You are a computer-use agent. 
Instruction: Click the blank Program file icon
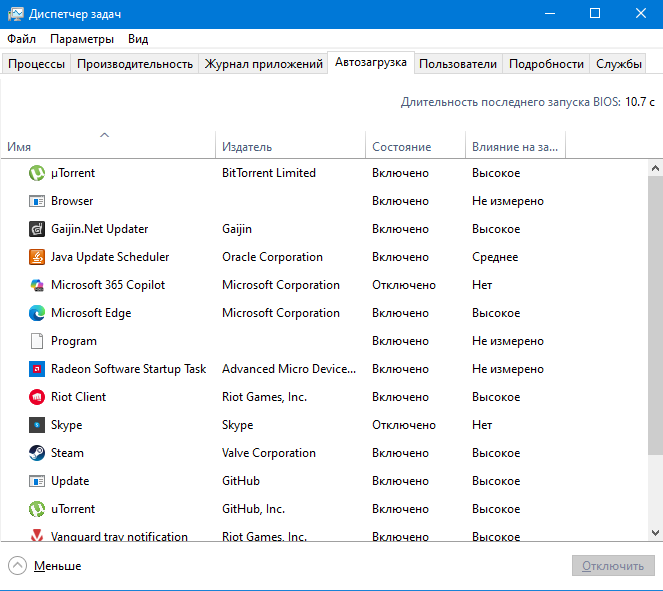tap(37, 341)
